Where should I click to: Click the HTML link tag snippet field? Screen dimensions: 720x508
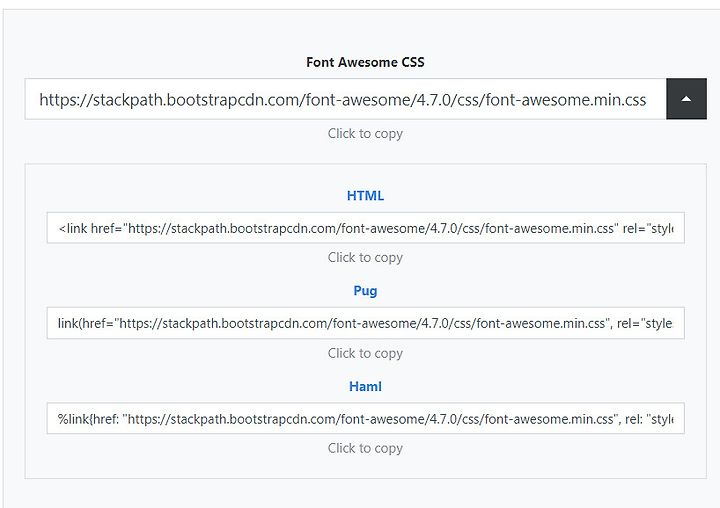(x=366, y=228)
